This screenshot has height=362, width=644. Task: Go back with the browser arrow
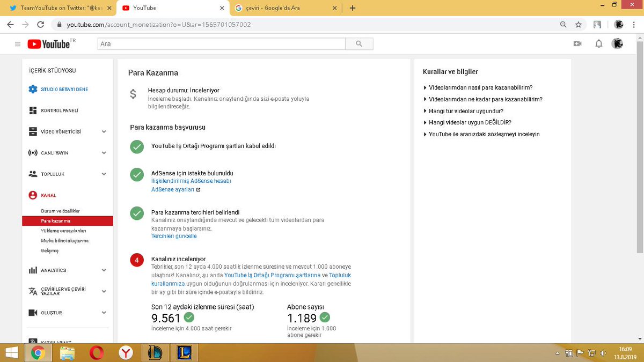[11, 25]
